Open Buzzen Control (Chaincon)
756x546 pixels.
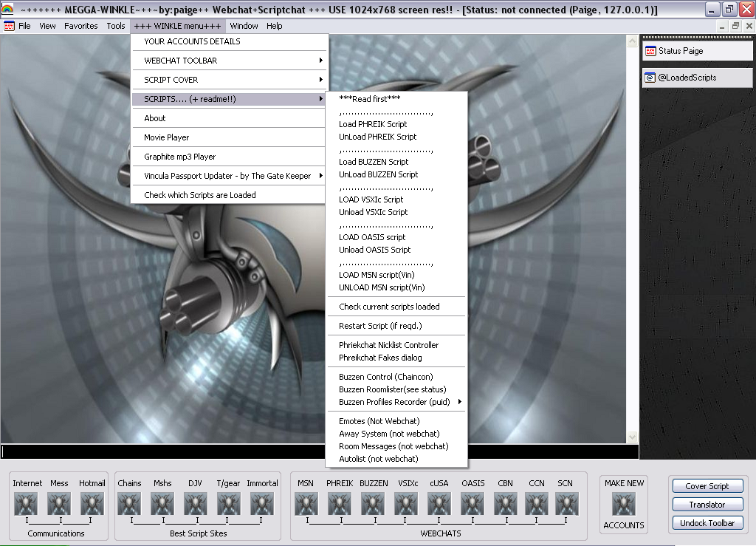(396, 377)
